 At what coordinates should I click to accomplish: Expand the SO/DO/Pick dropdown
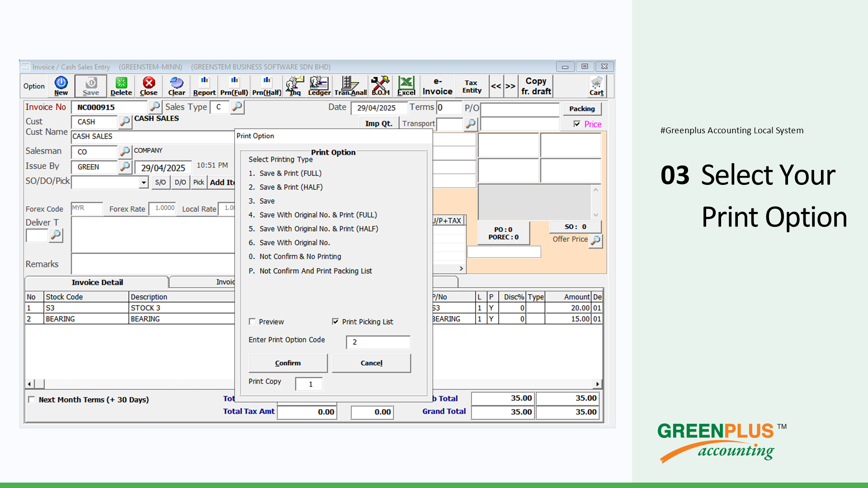coord(144,183)
